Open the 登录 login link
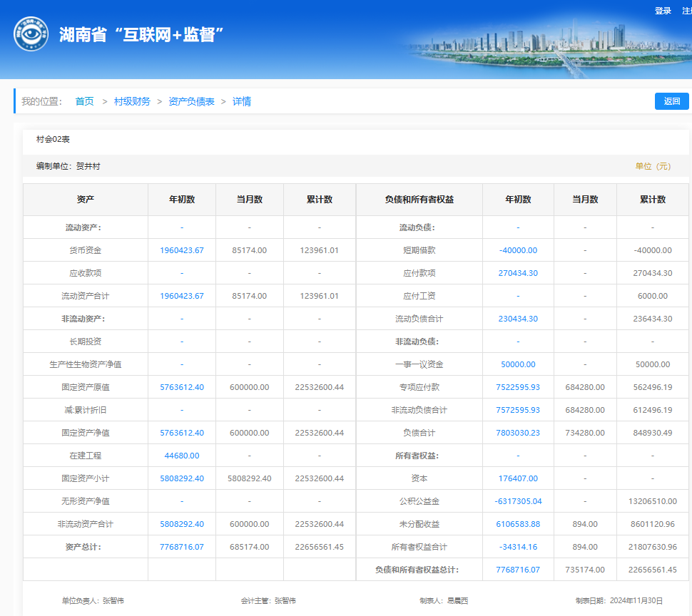This screenshot has height=616, width=692. [663, 11]
